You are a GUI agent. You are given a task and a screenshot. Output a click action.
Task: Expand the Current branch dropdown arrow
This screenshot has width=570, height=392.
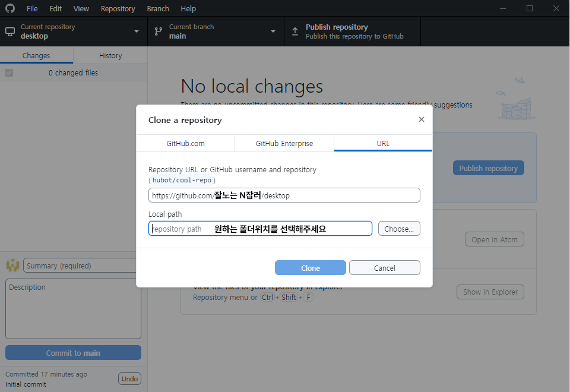point(273,31)
